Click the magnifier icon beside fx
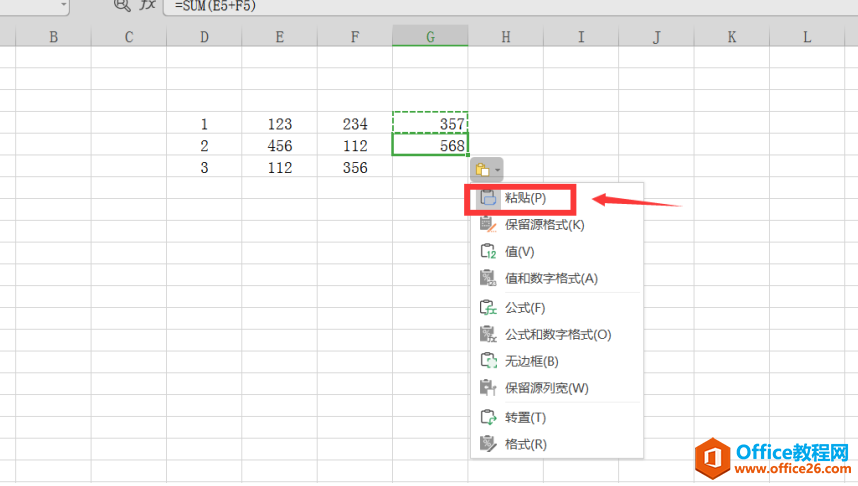This screenshot has width=858, height=486. (x=122, y=5)
